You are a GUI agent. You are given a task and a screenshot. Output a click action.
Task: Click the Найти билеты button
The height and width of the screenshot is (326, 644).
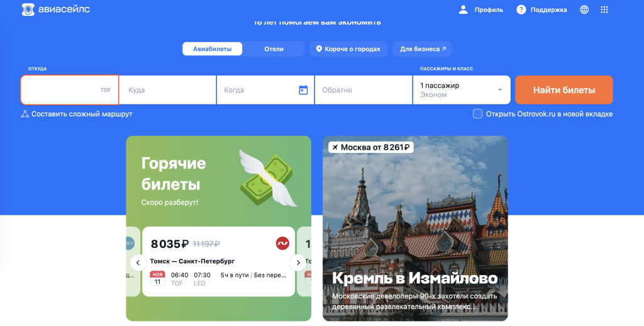(x=564, y=89)
